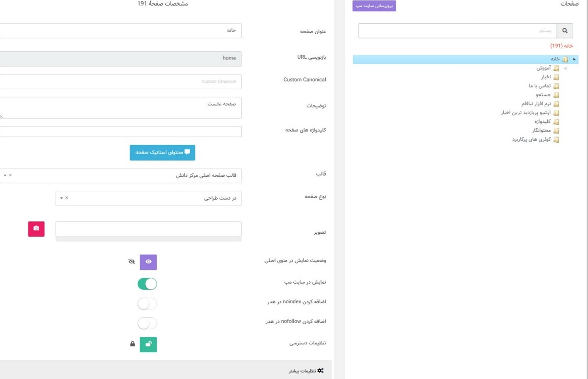Expand the آموزش tree node arrow
Screen dimensions: 588x379
point(565,69)
